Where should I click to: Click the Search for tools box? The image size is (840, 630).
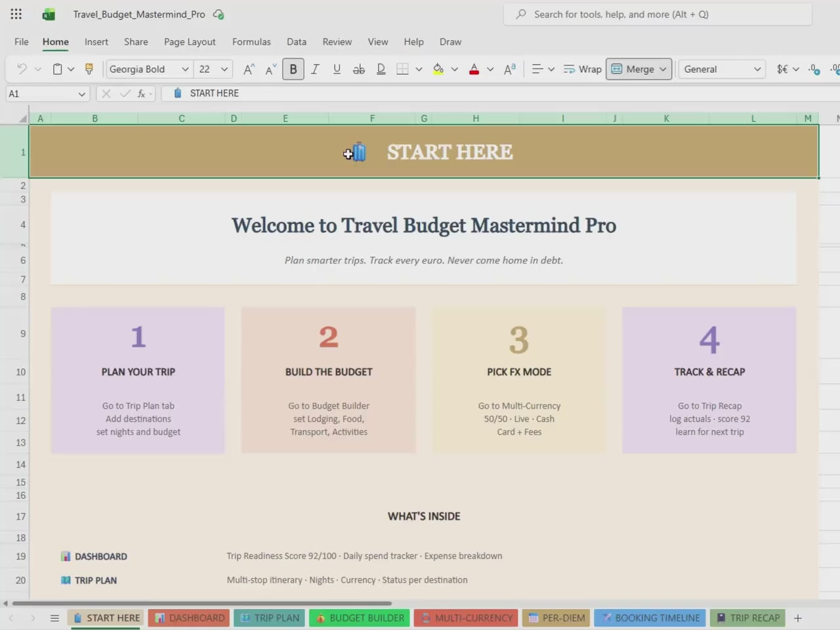coord(658,14)
